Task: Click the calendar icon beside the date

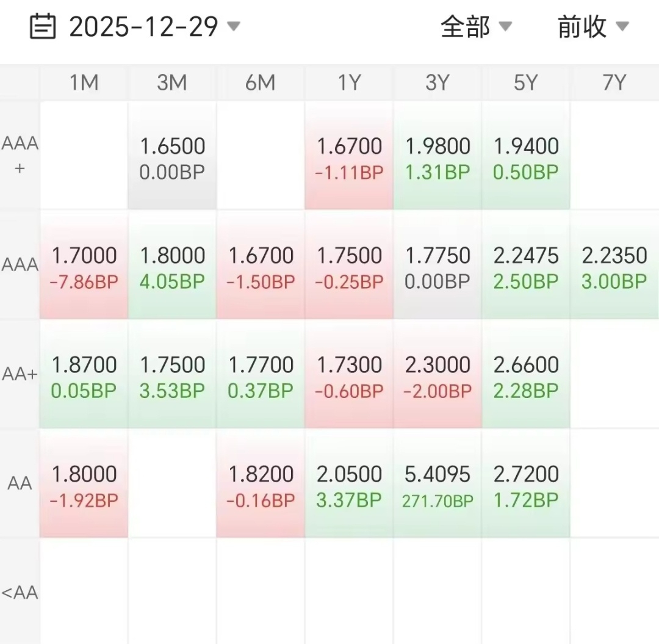Action: pyautogui.click(x=43, y=27)
